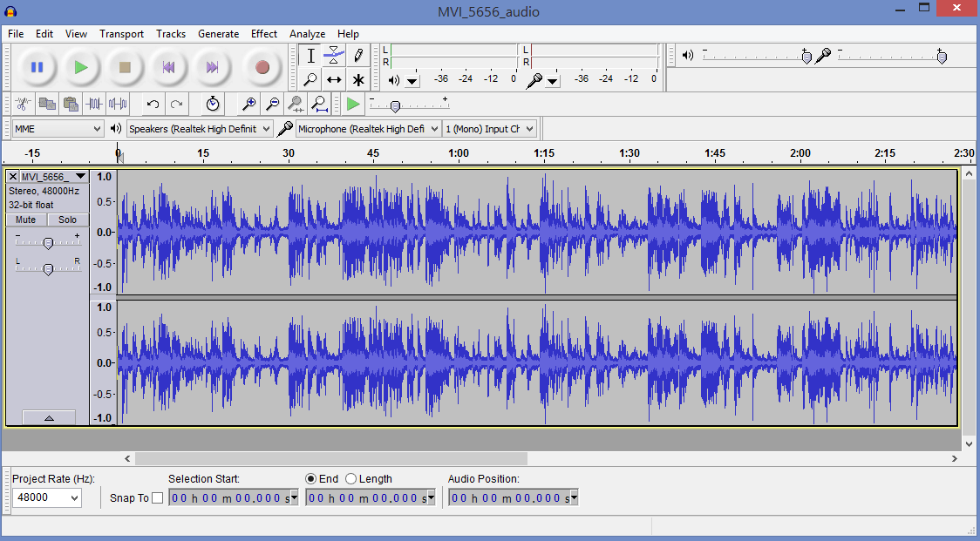
Task: Pick the Draw tool
Action: pos(358,55)
